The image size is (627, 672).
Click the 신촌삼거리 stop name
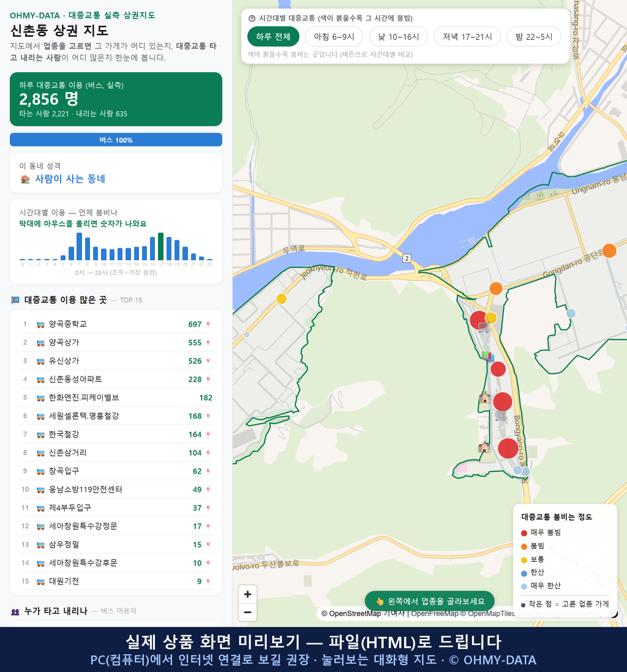(68, 452)
